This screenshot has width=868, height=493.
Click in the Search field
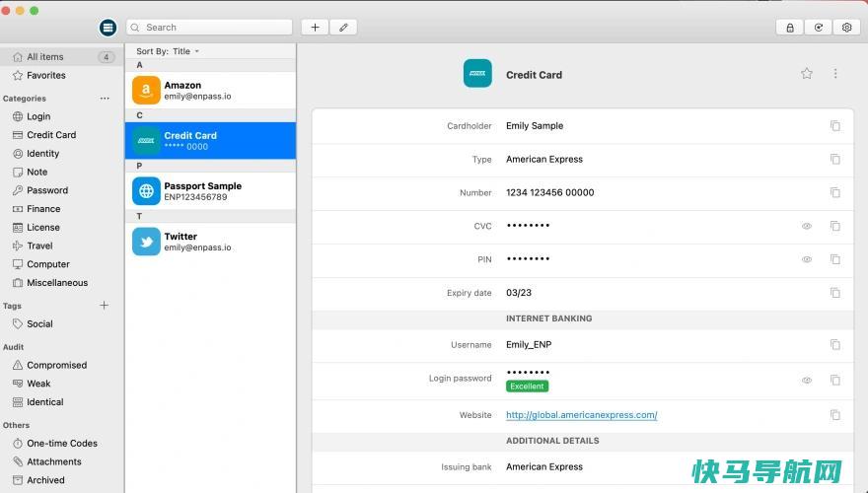tap(209, 27)
